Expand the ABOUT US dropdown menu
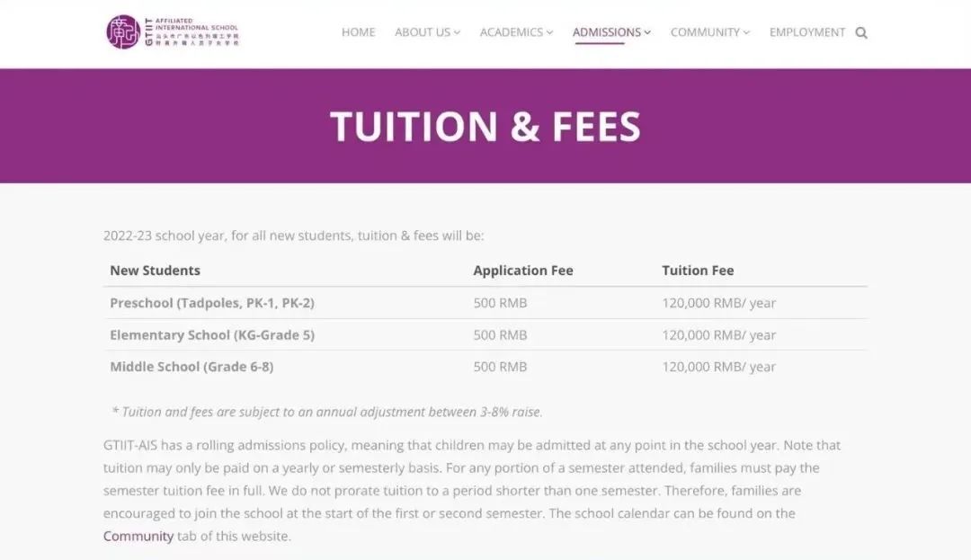Screen dimensions: 971x560 click(427, 32)
